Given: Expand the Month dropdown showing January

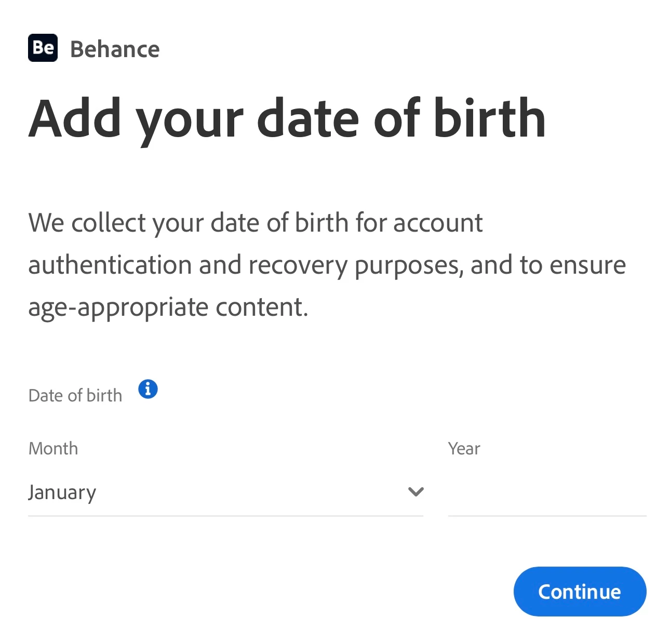Looking at the screenshot, I should coord(225,492).
